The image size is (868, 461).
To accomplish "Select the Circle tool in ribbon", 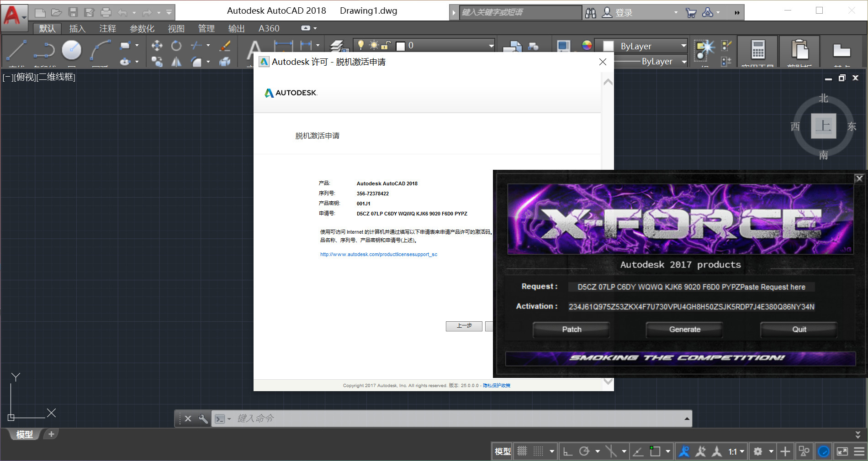I will coord(72,50).
